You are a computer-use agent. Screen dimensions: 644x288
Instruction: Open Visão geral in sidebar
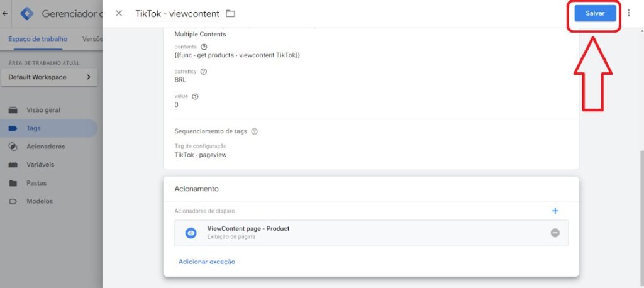coord(43,110)
